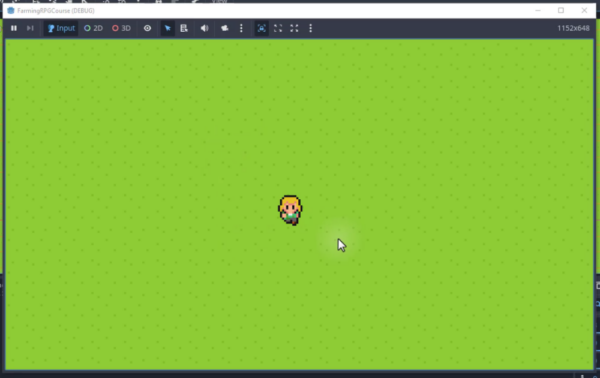Toggle the embedded game window lock icon
This screenshot has width=600, height=378.
coord(261,28)
